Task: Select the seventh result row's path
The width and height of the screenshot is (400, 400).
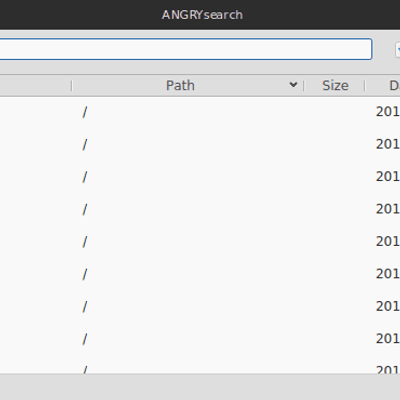Action: 85,307
